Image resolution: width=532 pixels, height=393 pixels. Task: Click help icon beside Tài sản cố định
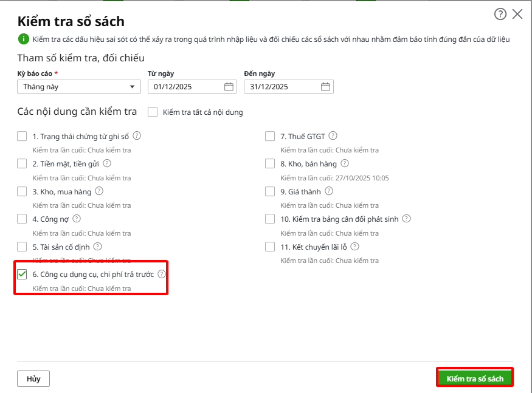tap(97, 247)
